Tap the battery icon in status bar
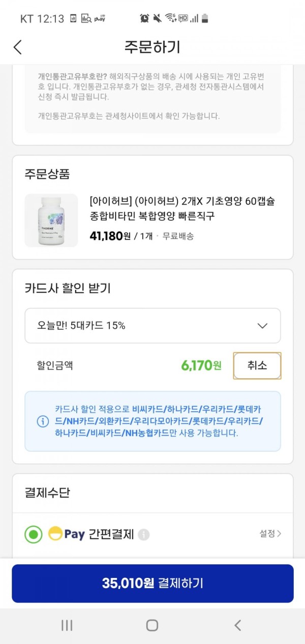Screen dimensions: 305x644 205,18
